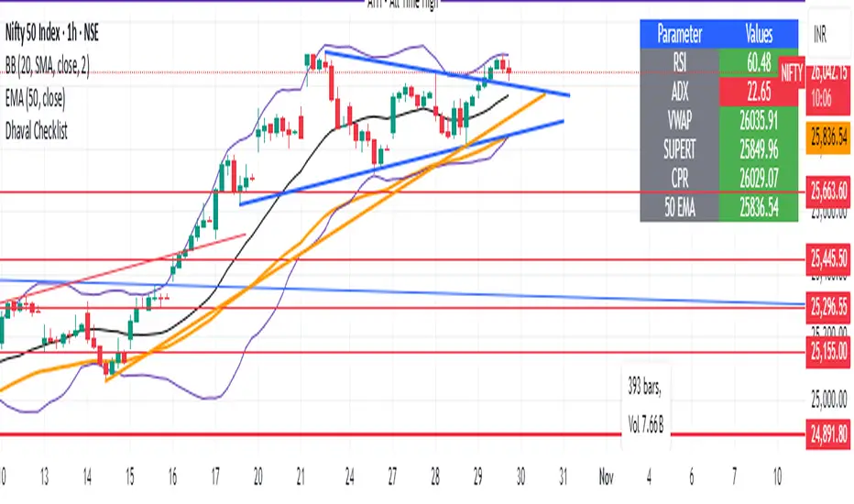Click the VWAP value 26035.91 cell
Viewport: 854px width, 504px height.
pos(759,121)
